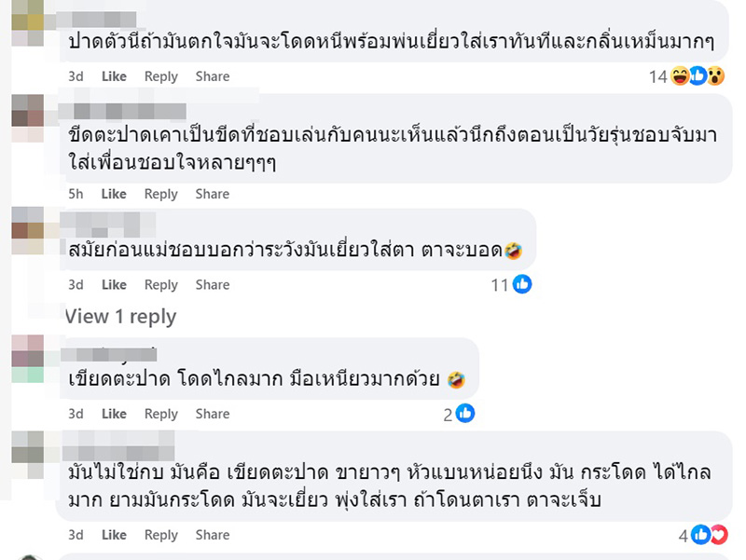Click the Haha reaction emoji on the first comment
The height and width of the screenshot is (560, 746).
coord(679,76)
